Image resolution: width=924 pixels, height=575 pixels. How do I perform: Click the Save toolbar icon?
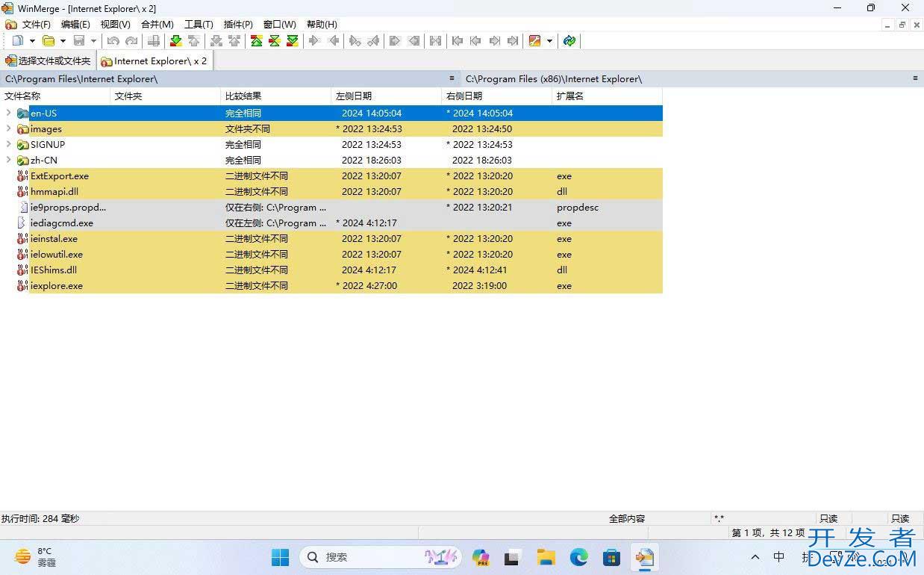click(79, 40)
